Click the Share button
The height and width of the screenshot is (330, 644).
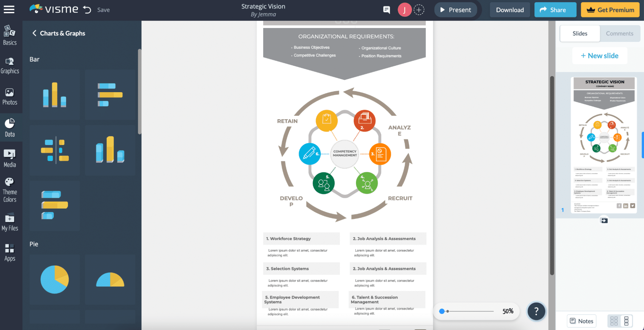click(x=555, y=10)
